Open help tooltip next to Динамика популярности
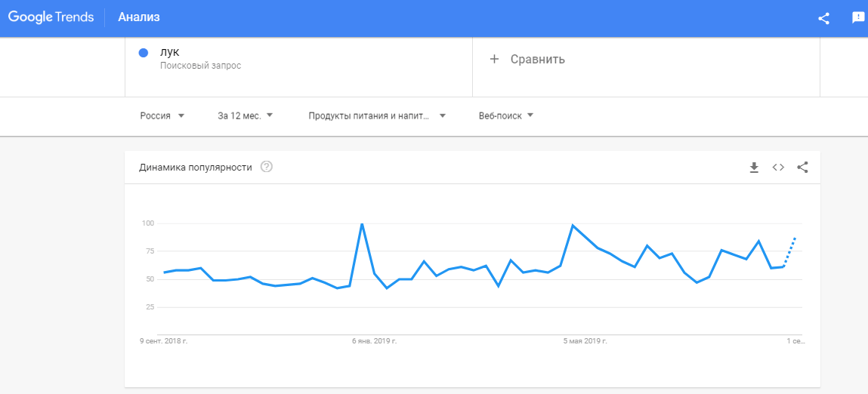Viewport: 868px width, 394px height. (266, 167)
